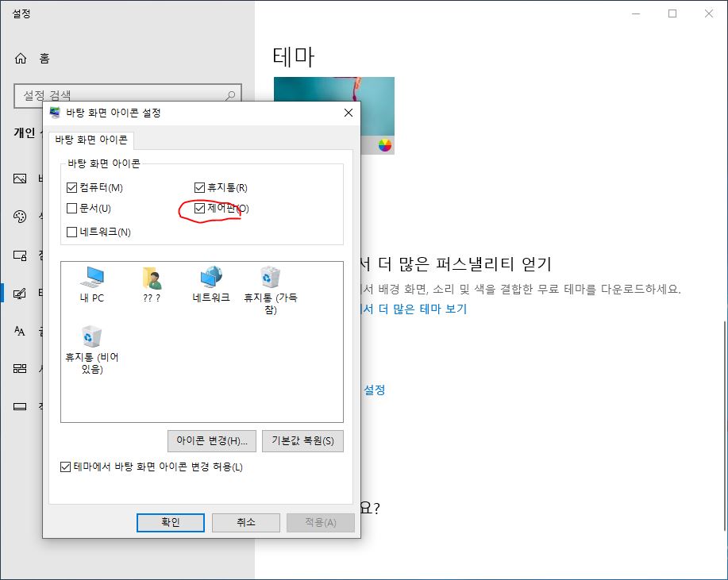Screen dimensions: 728x580
Task: Select the 네트워크 icon in preview list
Action: (211, 284)
